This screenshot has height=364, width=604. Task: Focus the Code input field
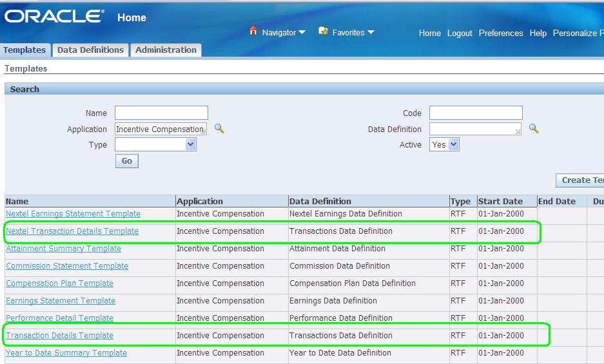point(476,113)
